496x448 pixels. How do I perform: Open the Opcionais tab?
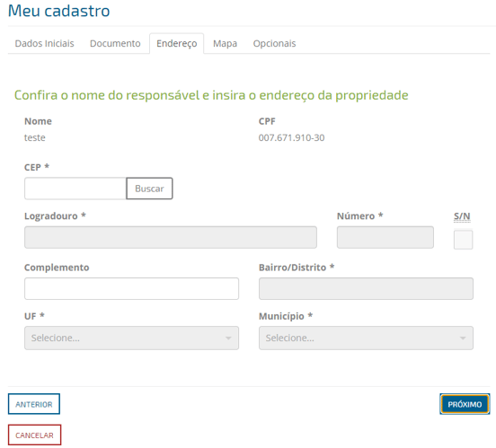(274, 43)
